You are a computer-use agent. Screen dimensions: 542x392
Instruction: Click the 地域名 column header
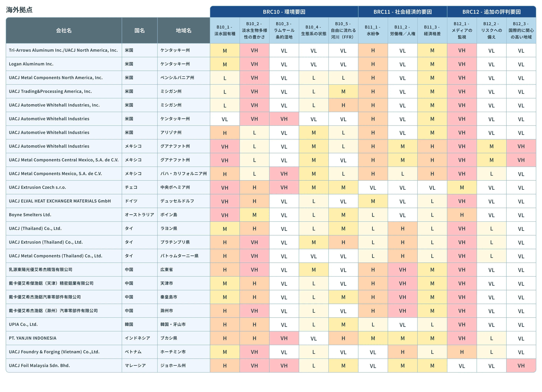coord(184,30)
